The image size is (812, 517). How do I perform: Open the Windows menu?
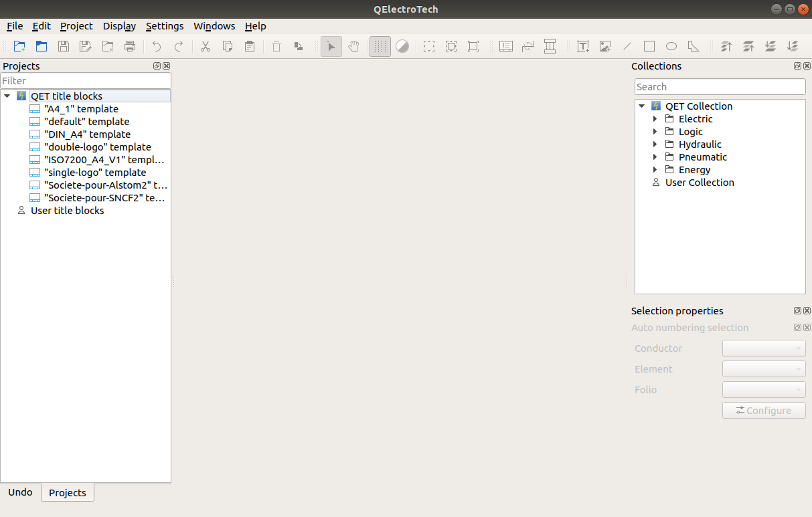(214, 26)
